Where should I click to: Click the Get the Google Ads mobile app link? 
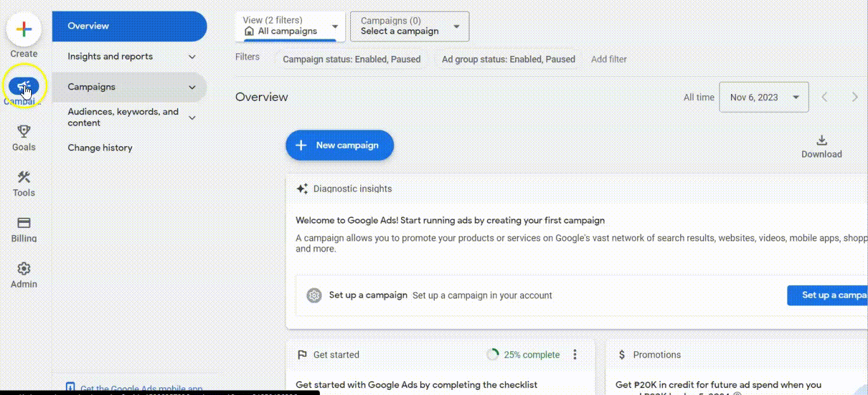[141, 389]
